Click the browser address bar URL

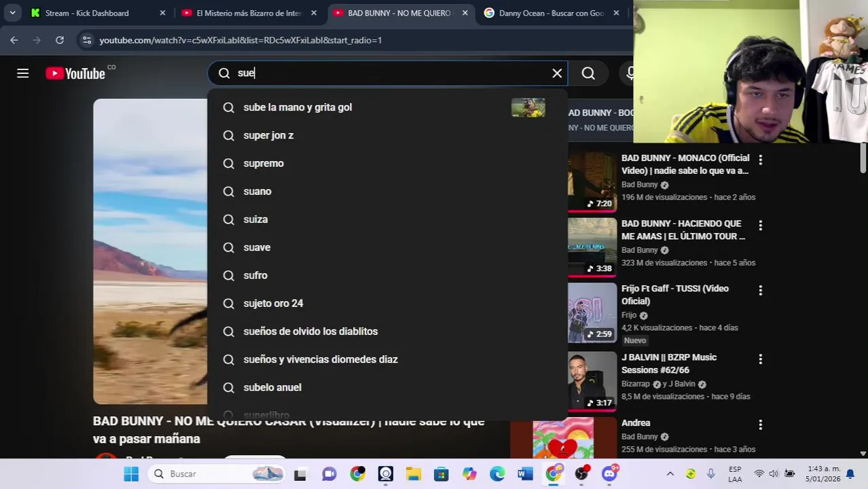(240, 40)
